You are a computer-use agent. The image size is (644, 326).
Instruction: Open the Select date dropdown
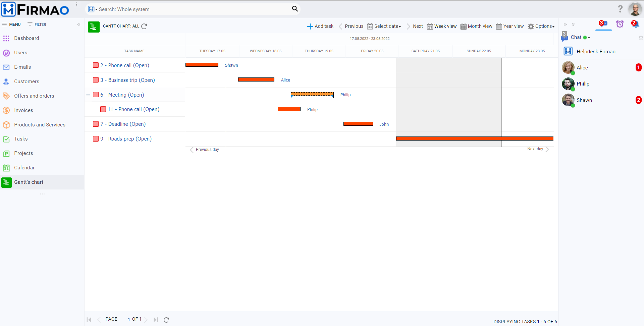pyautogui.click(x=384, y=26)
